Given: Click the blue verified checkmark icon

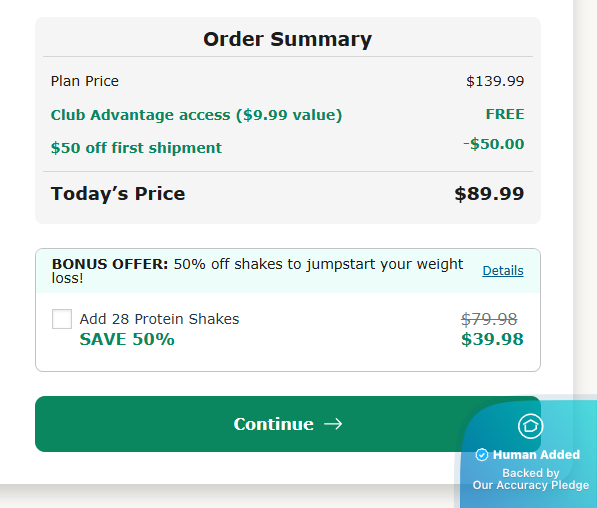Looking at the screenshot, I should point(482,455).
